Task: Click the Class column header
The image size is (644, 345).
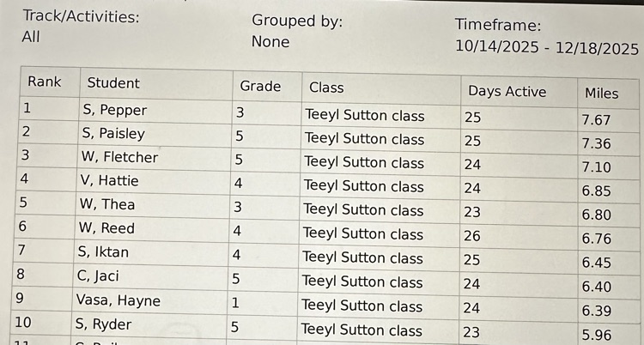Action: pyautogui.click(x=326, y=87)
